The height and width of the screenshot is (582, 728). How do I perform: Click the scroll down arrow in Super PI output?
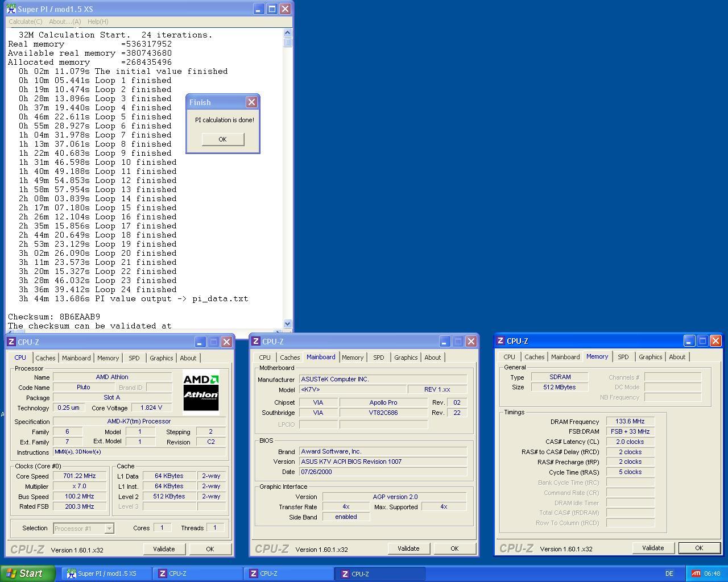[287, 323]
